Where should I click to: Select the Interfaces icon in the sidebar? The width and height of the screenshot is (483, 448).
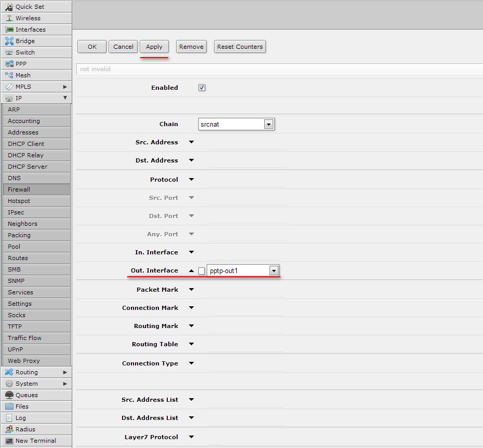[x=9, y=30]
